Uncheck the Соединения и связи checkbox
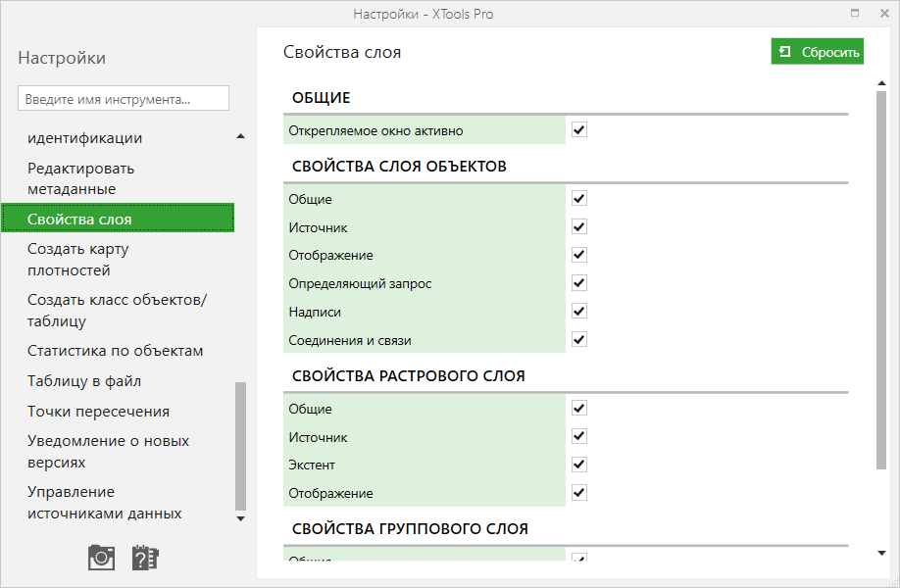Viewport: 900px width, 588px height. tap(578, 340)
